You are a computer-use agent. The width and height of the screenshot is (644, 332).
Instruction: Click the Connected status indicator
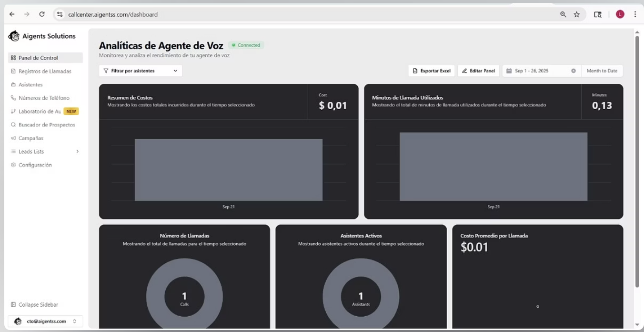246,45
